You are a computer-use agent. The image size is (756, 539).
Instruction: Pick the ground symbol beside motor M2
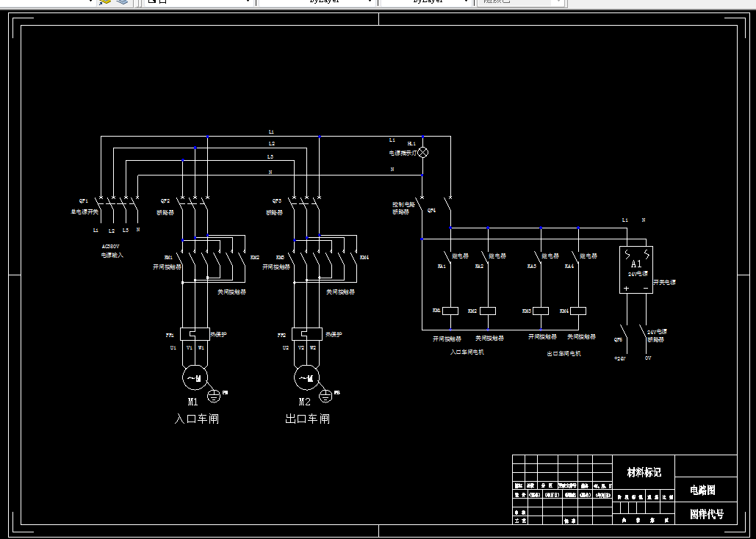pyautogui.click(x=325, y=397)
